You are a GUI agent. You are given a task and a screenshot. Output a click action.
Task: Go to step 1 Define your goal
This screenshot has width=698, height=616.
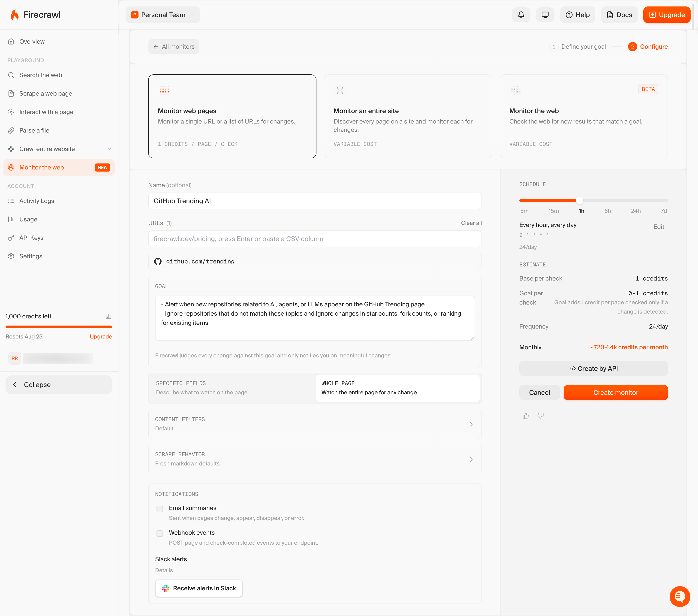578,46
